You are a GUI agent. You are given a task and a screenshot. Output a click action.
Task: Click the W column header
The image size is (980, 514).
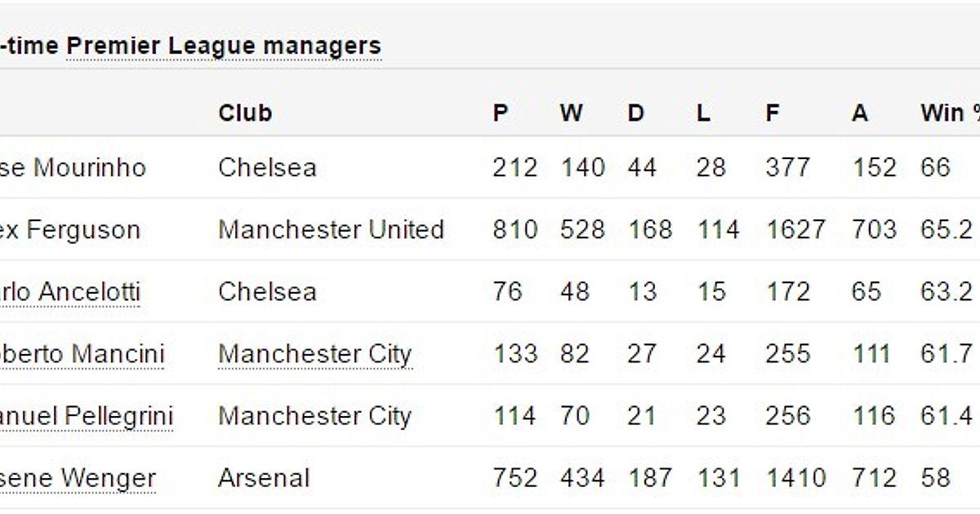pos(572,113)
